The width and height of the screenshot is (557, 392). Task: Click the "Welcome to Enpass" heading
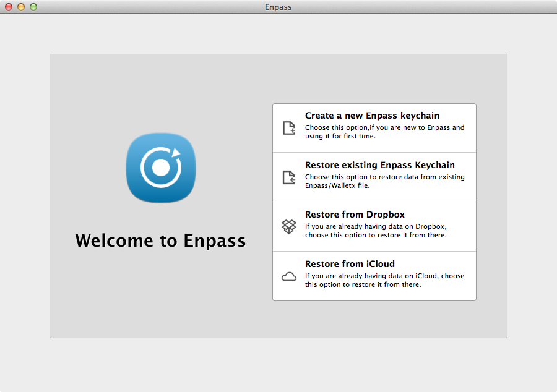(x=160, y=241)
